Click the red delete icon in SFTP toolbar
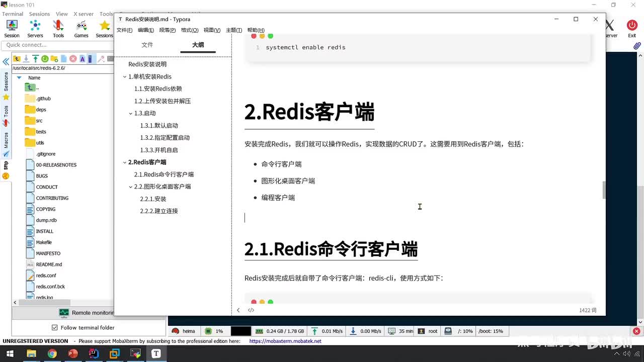 73,59
